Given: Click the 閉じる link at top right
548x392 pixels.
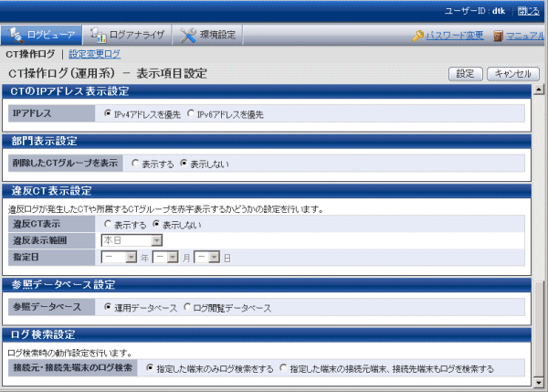Looking at the screenshot, I should click(x=528, y=11).
